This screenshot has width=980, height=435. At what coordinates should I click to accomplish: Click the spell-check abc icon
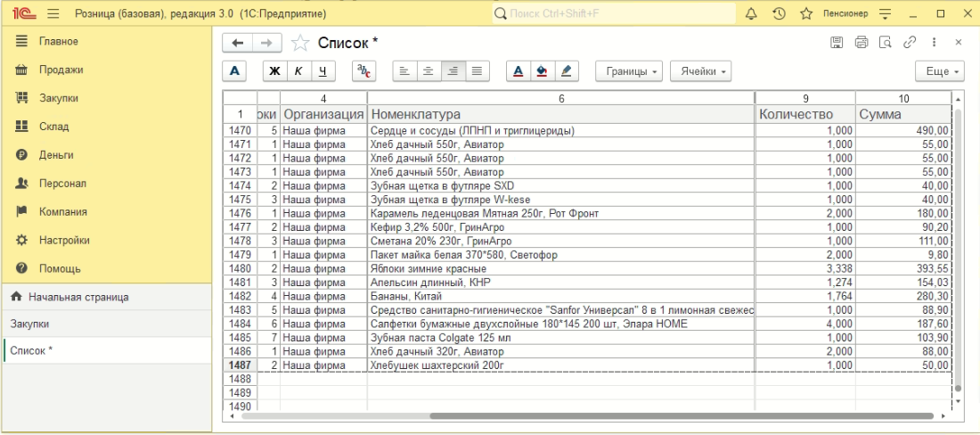tap(363, 71)
